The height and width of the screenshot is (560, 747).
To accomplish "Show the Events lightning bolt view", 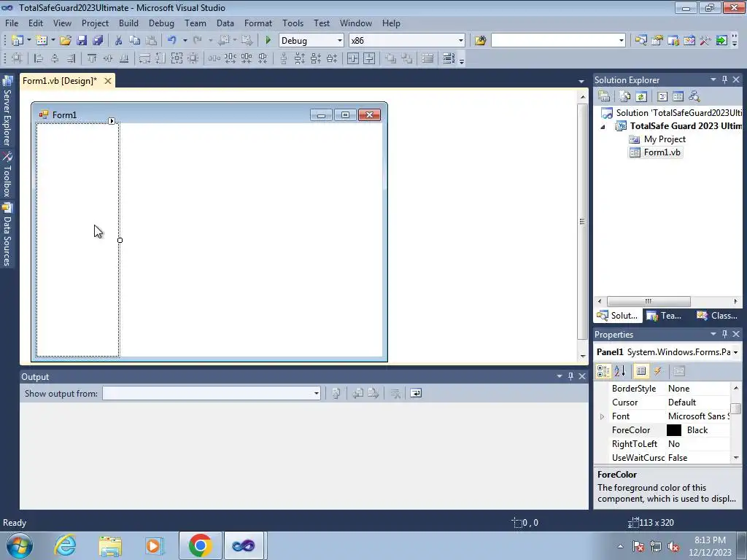I will click(x=658, y=371).
